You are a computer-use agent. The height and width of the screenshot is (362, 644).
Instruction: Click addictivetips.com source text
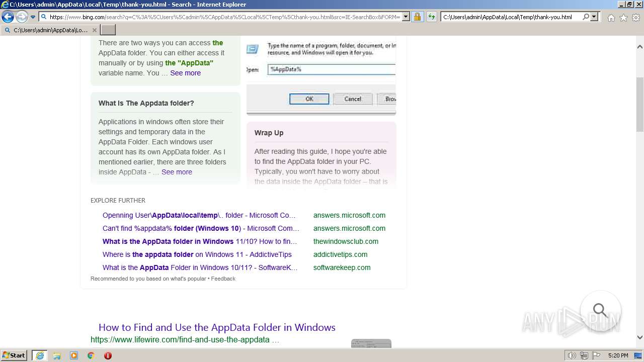click(x=340, y=254)
